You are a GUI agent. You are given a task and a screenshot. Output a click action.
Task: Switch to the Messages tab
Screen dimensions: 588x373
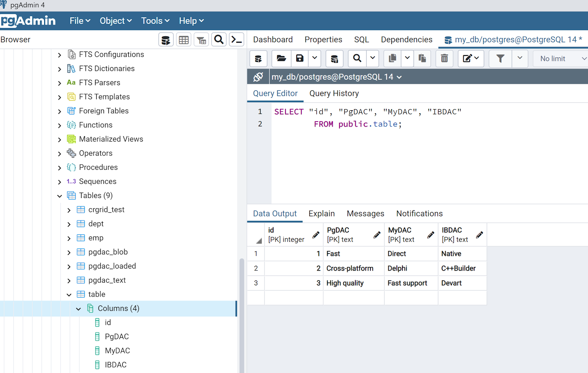(x=366, y=214)
